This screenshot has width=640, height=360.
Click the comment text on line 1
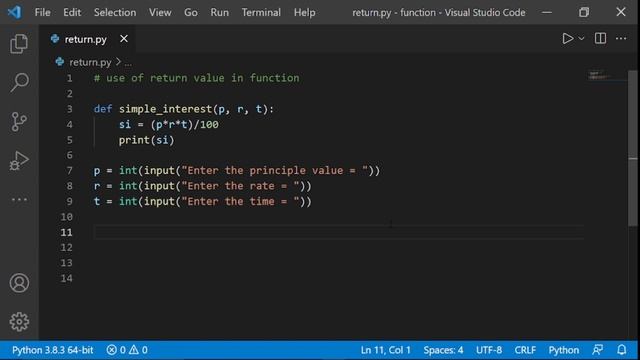tap(196, 78)
